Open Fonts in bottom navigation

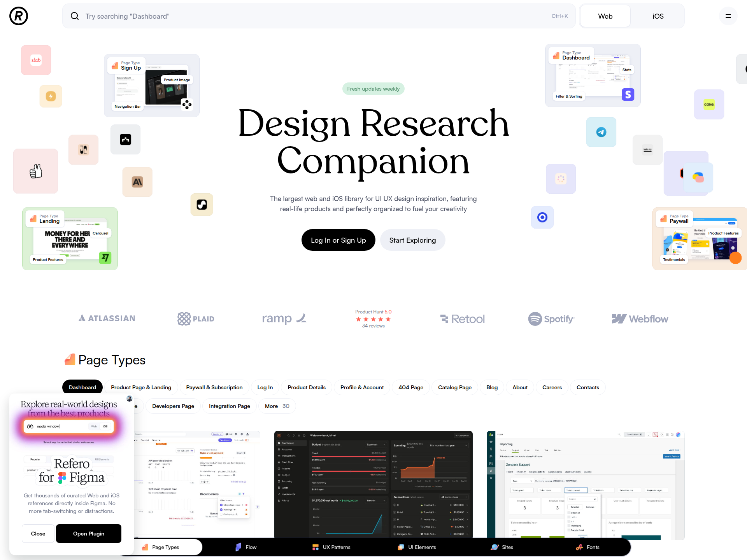587,547
